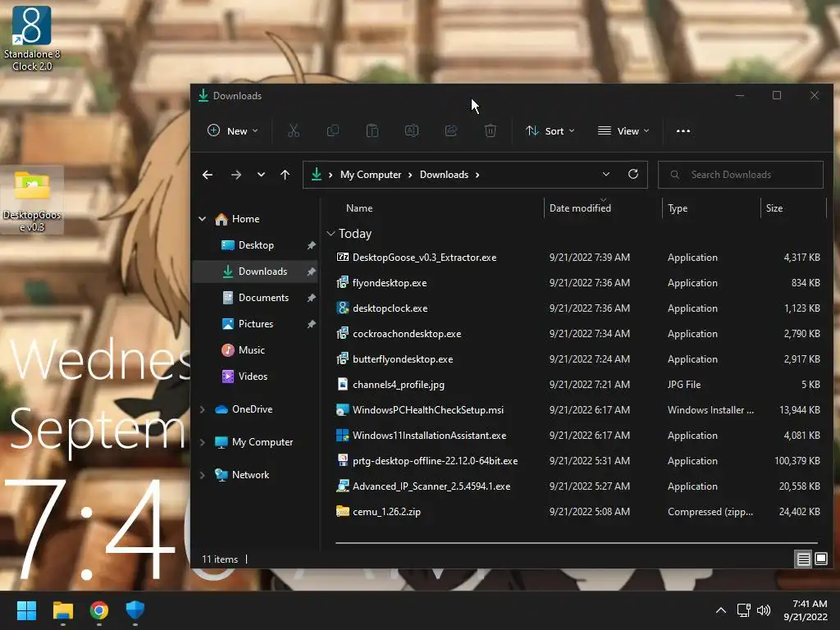
Task: Open Pictures in the navigation pane
Action: (x=256, y=324)
